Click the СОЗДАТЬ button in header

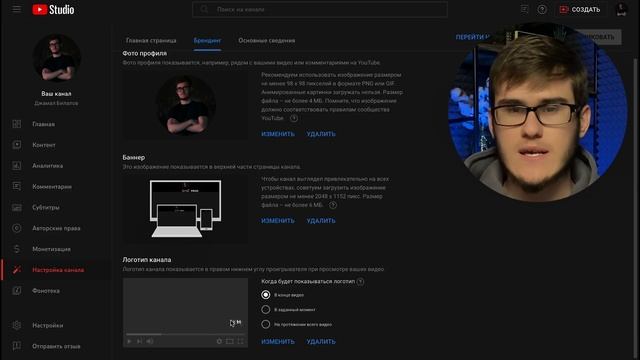point(580,9)
